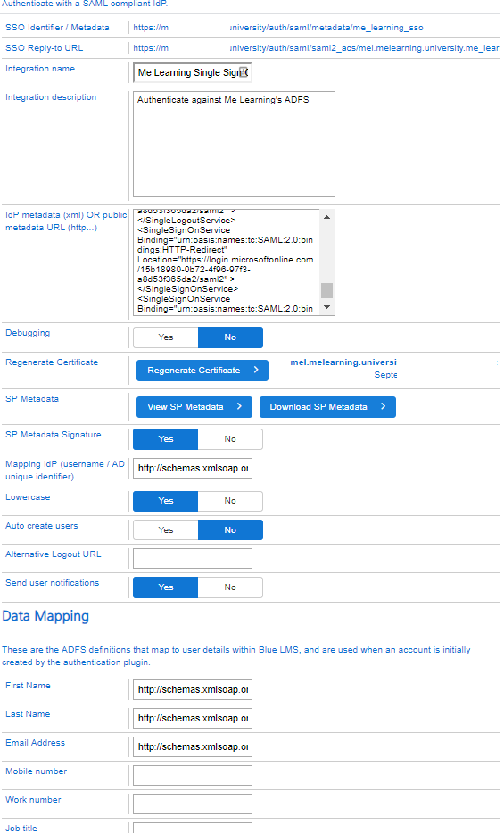Click the icon inside Integration name field
The image size is (504, 833).
(x=244, y=72)
